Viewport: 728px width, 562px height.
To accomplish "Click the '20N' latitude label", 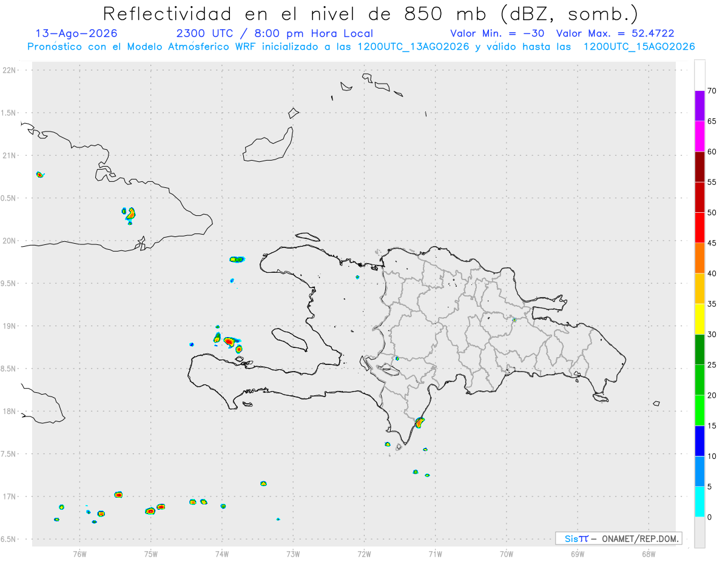I will coord(10,241).
